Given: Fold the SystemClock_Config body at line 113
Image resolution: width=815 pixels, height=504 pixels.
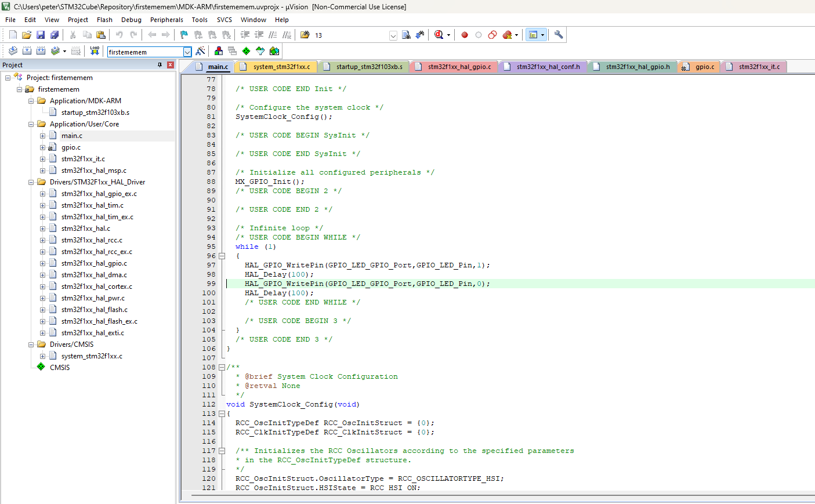Looking at the screenshot, I should [222, 414].
